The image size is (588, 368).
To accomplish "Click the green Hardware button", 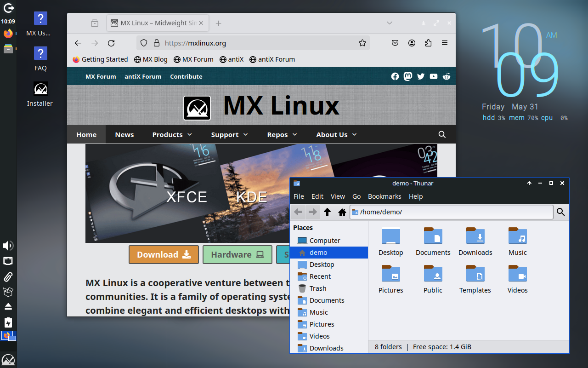I will (237, 254).
